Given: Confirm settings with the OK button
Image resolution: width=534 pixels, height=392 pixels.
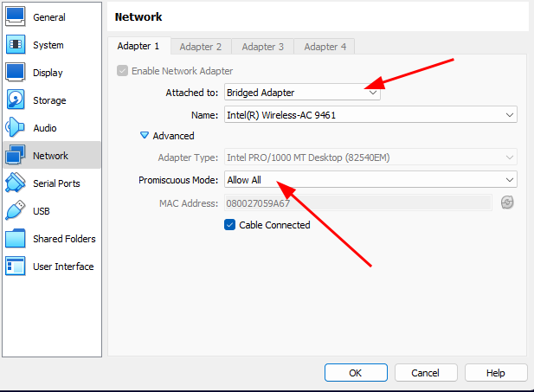Looking at the screenshot, I should point(356,373).
